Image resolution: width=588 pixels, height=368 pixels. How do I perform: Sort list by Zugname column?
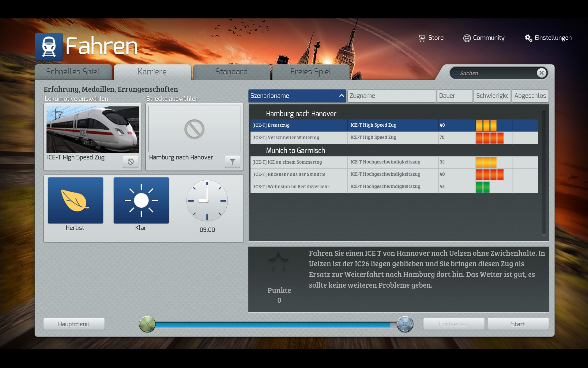[x=391, y=96]
